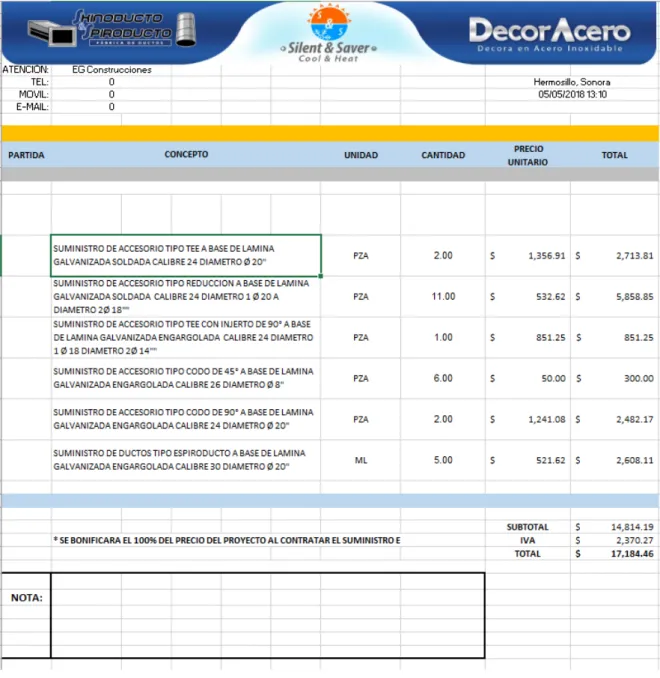This screenshot has height=678, width=660.
Task: Select total 5,858.85 cell
Action: tap(615, 297)
